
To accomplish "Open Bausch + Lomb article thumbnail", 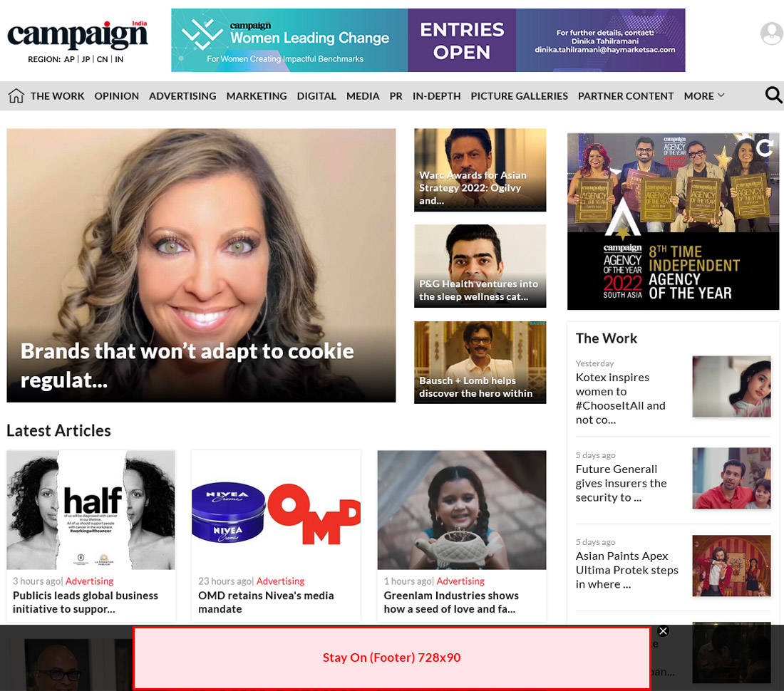I will click(480, 362).
